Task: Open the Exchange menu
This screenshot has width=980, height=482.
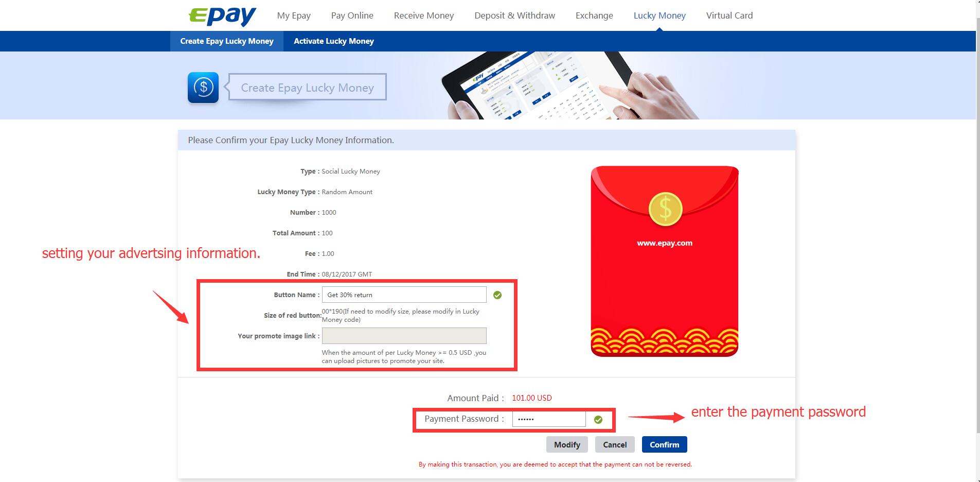Action: click(x=594, y=15)
